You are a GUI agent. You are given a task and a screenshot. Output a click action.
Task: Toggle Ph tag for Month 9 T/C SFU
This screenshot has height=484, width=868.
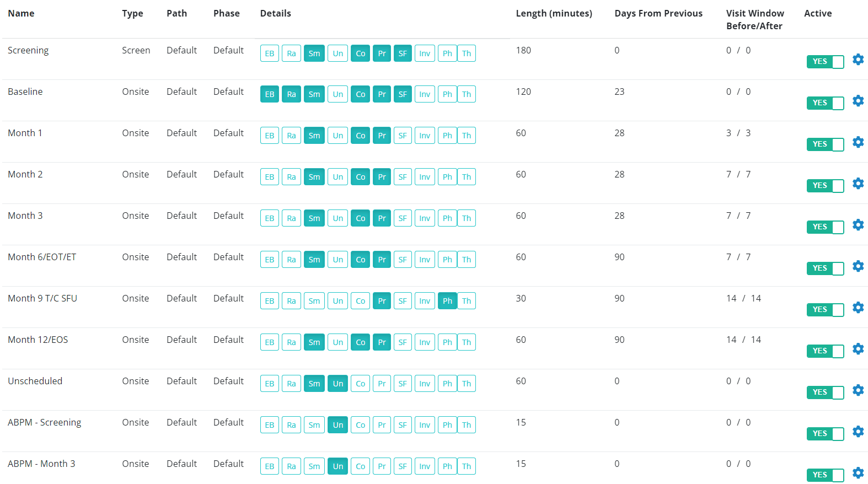pyautogui.click(x=447, y=301)
